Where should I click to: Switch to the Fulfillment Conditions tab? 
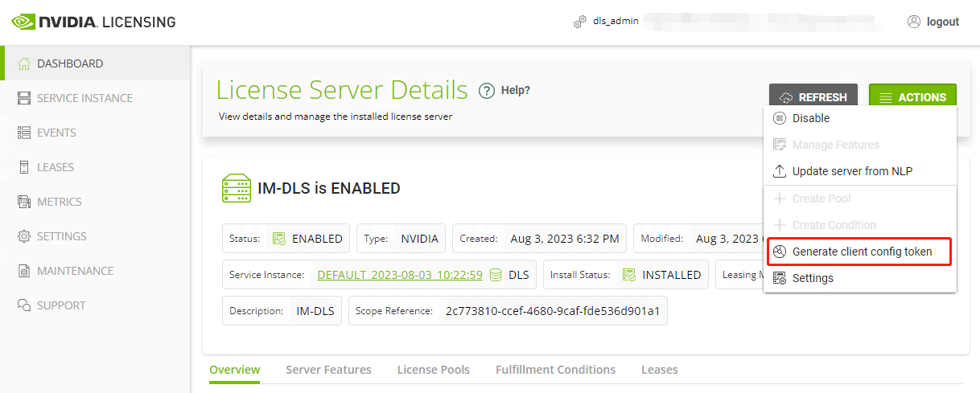555,370
